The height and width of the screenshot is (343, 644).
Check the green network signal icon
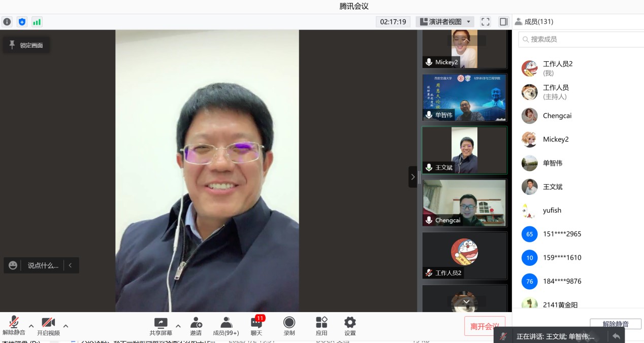37,22
